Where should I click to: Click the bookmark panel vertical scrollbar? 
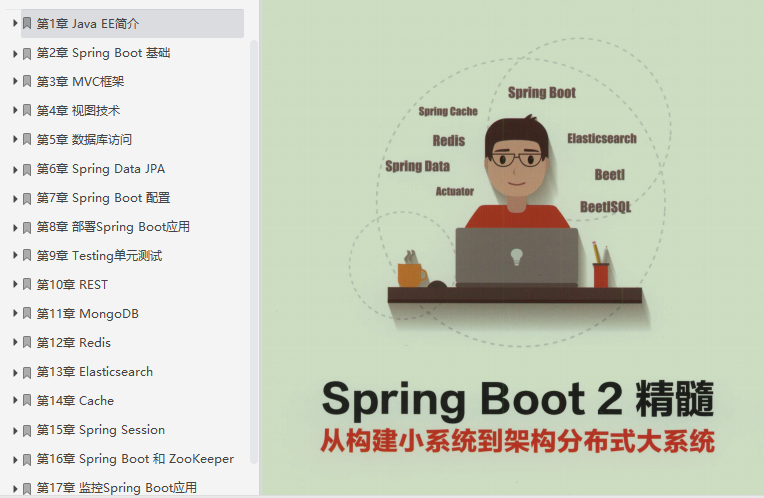click(253, 251)
